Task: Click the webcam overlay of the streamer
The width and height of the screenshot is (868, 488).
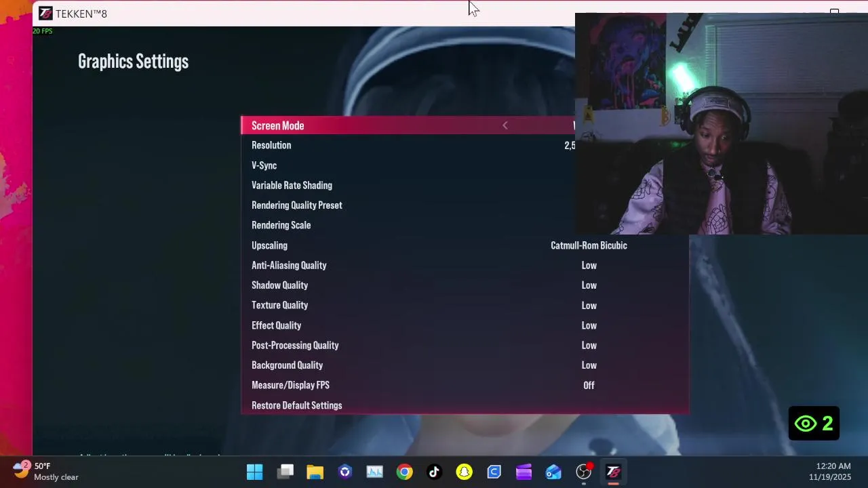Action: (722, 123)
